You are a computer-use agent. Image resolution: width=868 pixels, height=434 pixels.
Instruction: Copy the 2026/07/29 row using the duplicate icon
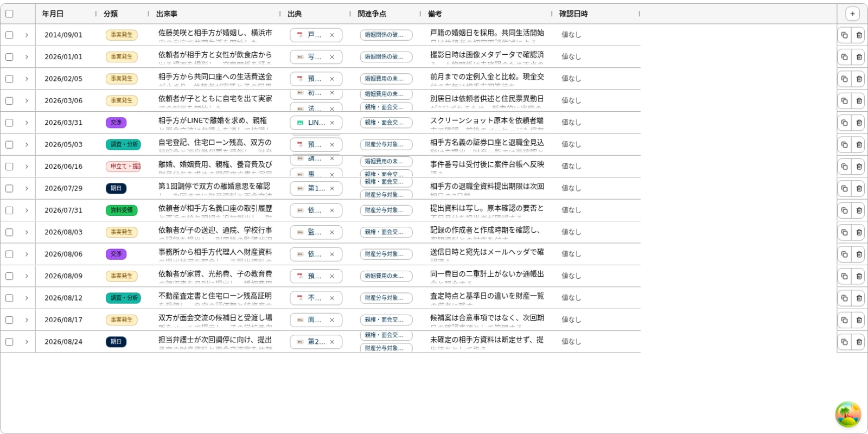844,189
